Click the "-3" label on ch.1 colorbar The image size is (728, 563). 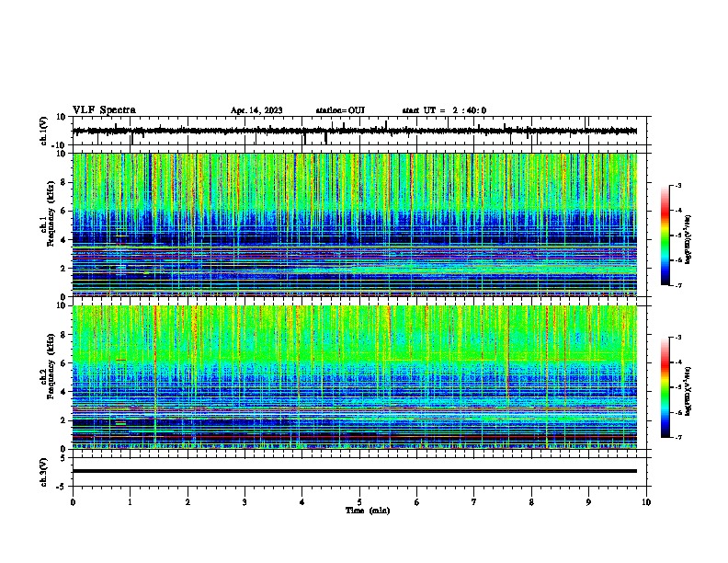677,185
